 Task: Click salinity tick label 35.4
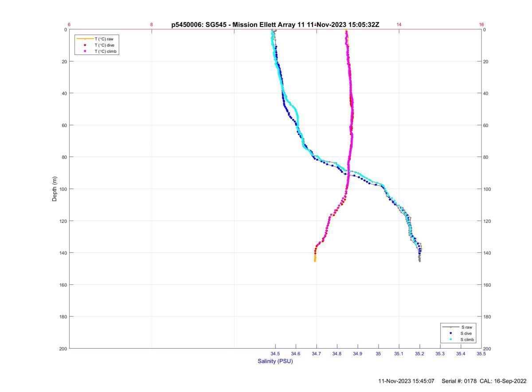tap(461, 353)
